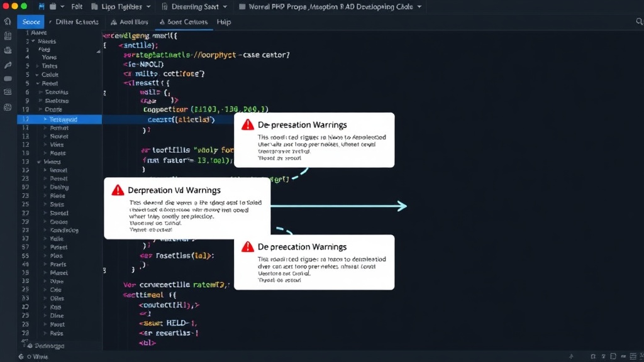Image resolution: width=644 pixels, height=362 pixels.
Task: Select the 'Pies' tree row
Action: point(60,256)
